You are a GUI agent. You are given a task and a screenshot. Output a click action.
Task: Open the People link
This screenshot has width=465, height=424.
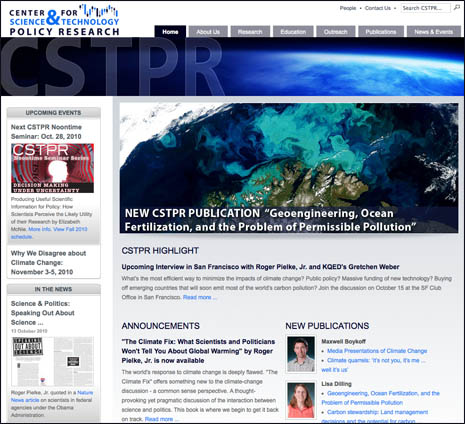pos(348,8)
